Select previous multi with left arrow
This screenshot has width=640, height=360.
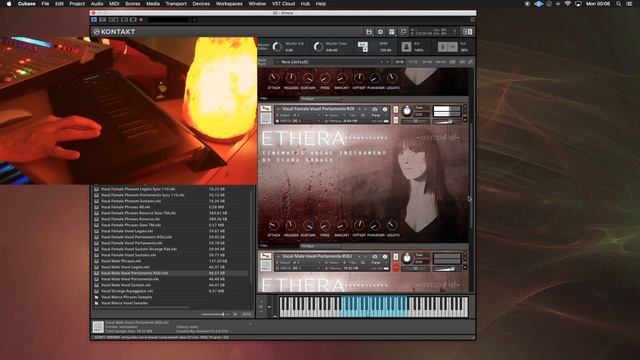[382, 62]
